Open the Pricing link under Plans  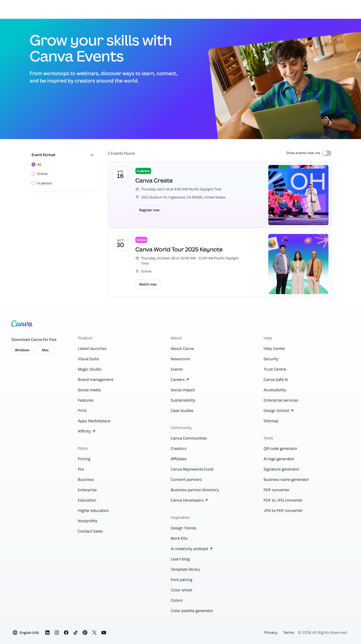click(x=84, y=459)
